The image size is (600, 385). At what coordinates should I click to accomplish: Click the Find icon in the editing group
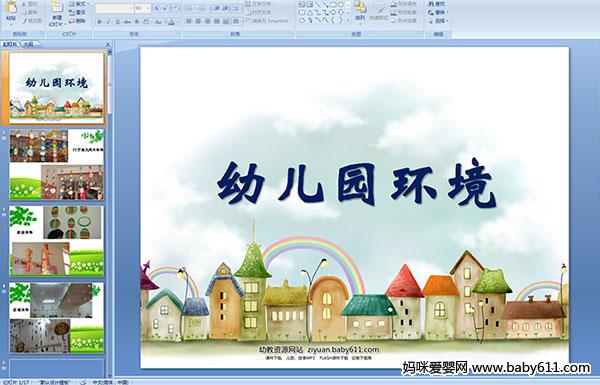pyautogui.click(x=437, y=4)
